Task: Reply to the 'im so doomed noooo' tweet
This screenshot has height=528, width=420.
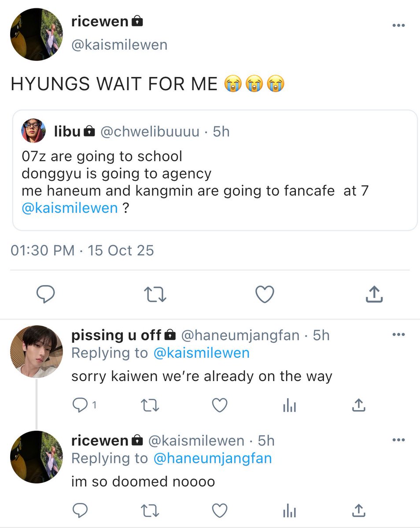Action: [x=80, y=510]
